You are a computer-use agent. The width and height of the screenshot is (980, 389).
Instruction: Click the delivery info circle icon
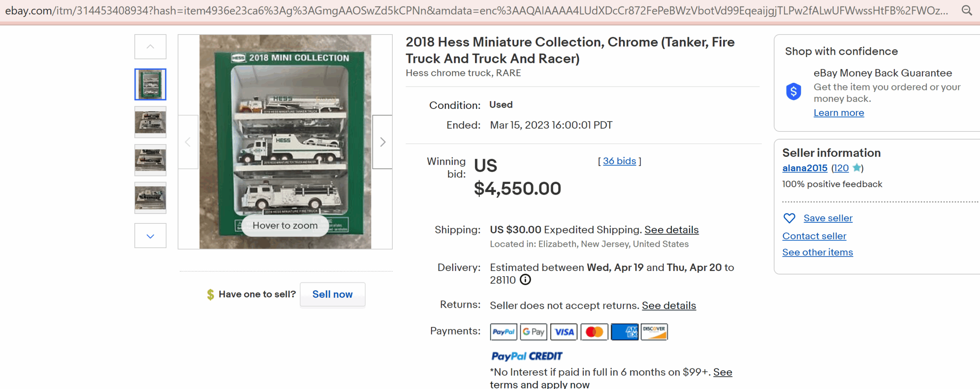click(525, 280)
